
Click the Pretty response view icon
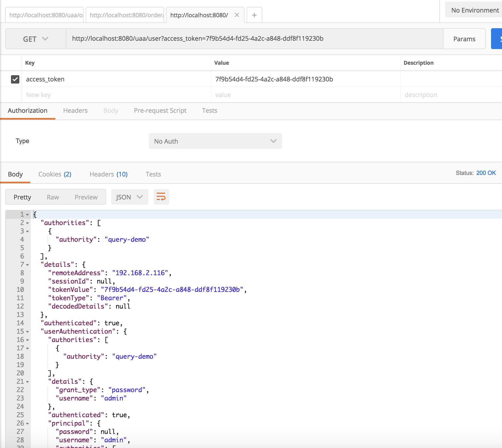(x=22, y=197)
